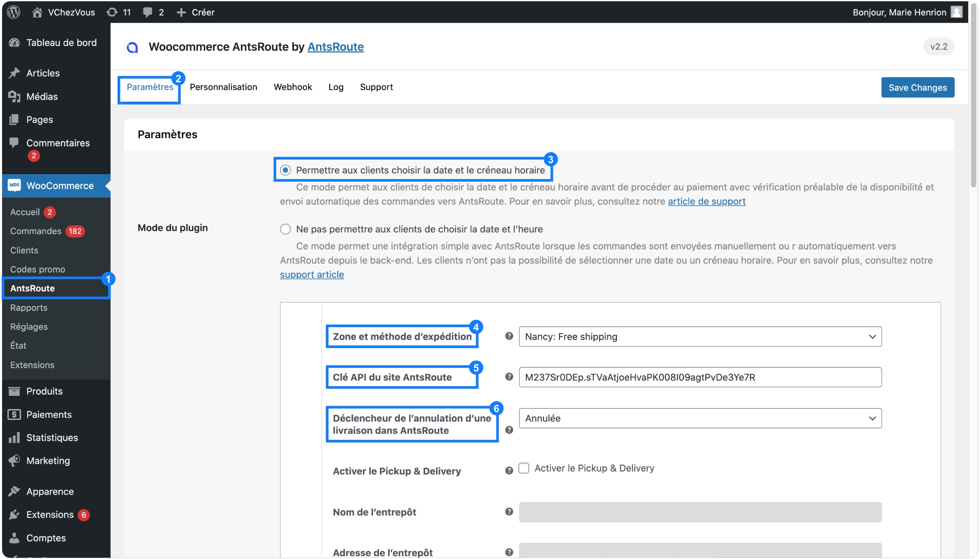The height and width of the screenshot is (559, 980).
Task: Click the Articles pushpin icon
Action: pyautogui.click(x=14, y=73)
